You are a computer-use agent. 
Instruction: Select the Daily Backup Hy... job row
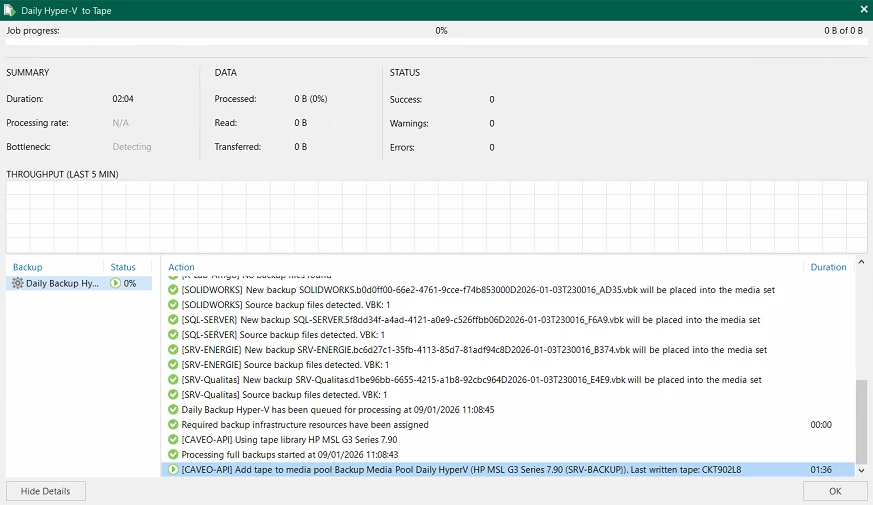coord(79,283)
